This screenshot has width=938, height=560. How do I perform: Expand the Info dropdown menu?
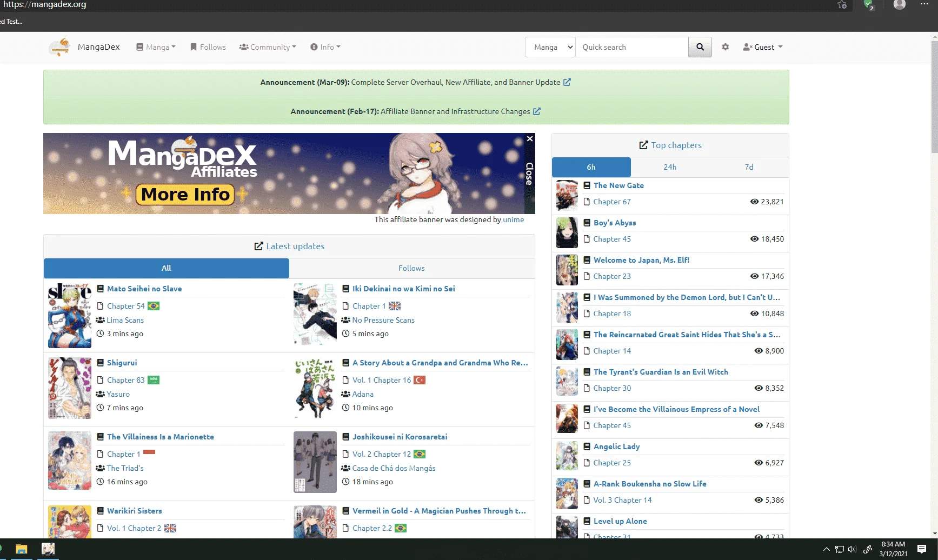[325, 47]
